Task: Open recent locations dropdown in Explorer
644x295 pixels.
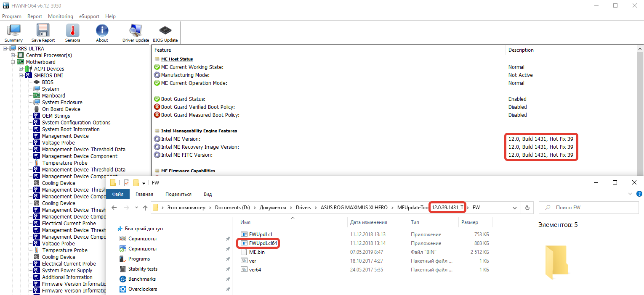Action: point(136,208)
